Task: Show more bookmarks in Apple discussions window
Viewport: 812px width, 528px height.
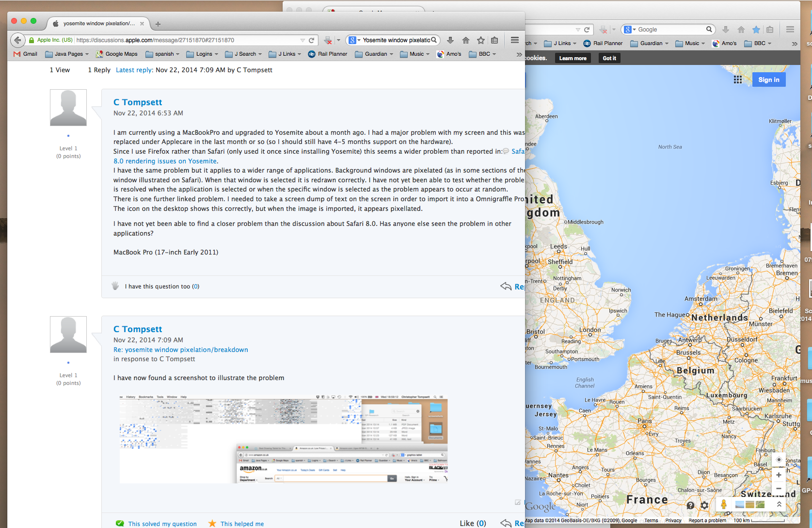Action: (519, 54)
